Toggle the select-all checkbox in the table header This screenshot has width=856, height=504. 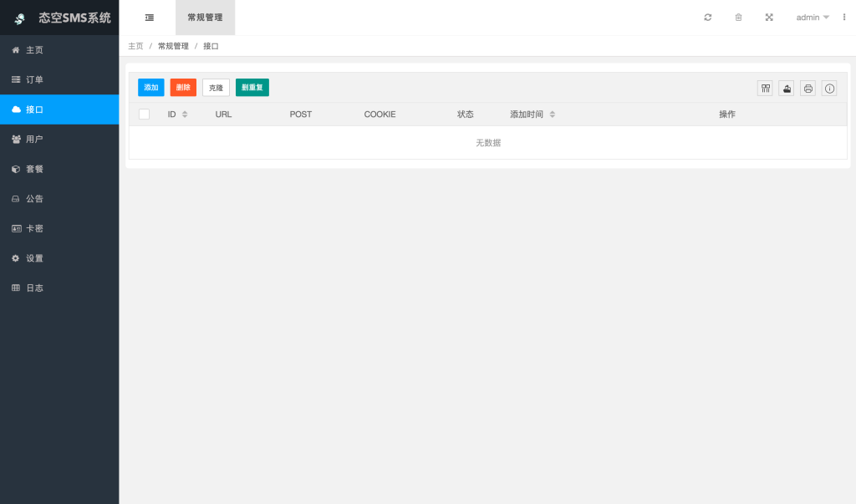pyautogui.click(x=144, y=115)
